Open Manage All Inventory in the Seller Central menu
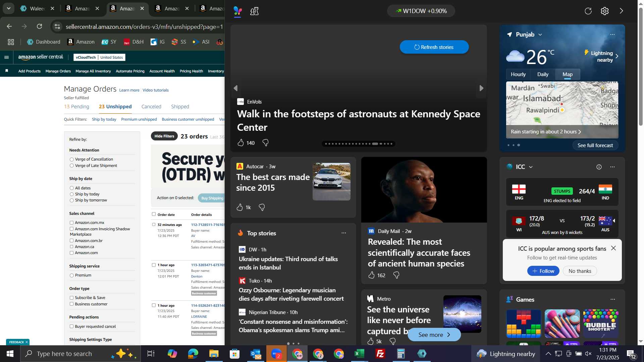 (x=93, y=71)
